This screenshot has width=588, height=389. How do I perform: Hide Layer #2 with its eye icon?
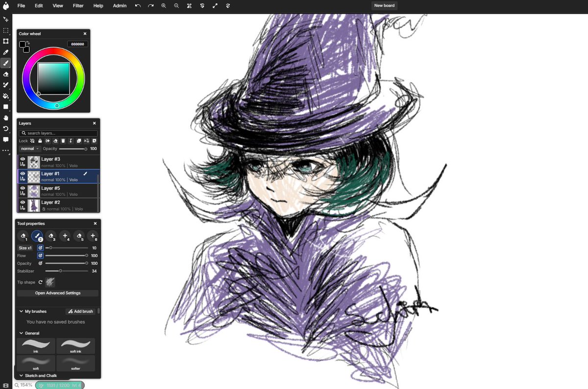click(x=23, y=202)
